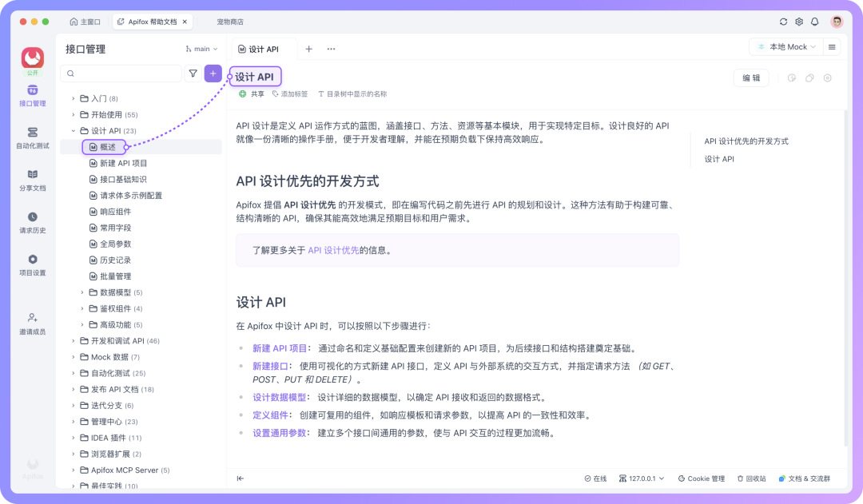Viewport: 863px width, 504px height.
Task: Open 分享文档 sidebar section
Action: (x=33, y=181)
